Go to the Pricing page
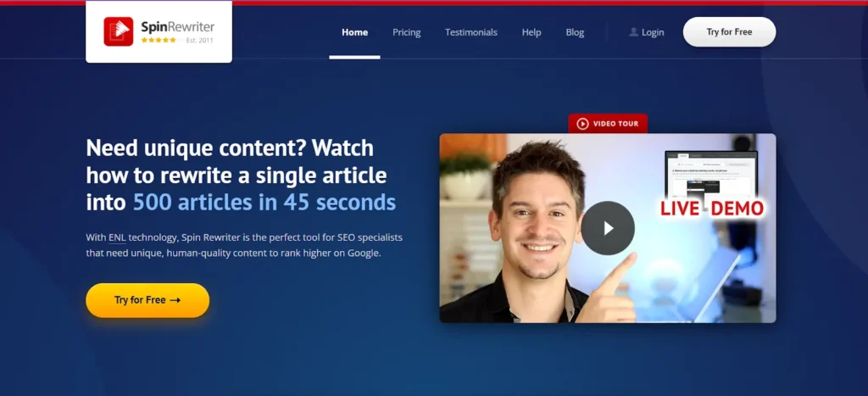The image size is (868, 396). [x=407, y=32]
